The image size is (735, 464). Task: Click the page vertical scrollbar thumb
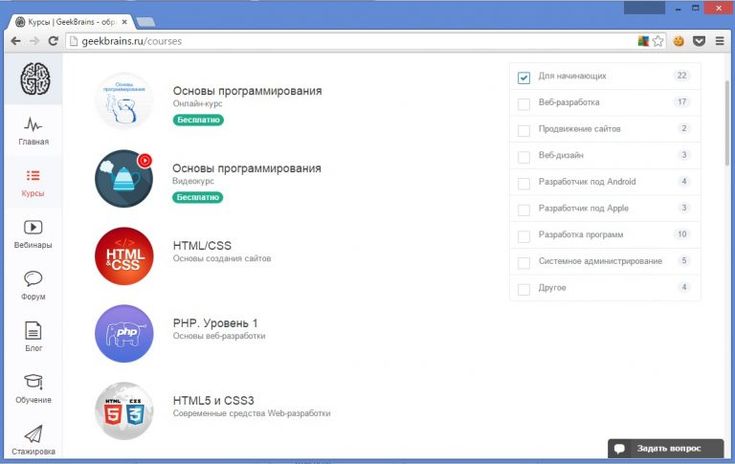click(x=727, y=123)
